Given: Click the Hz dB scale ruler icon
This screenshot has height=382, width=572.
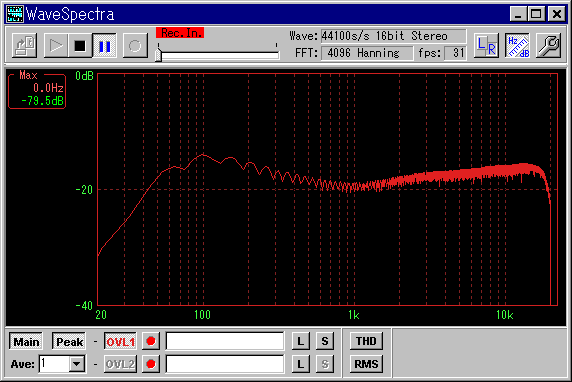Looking at the screenshot, I should (x=518, y=46).
